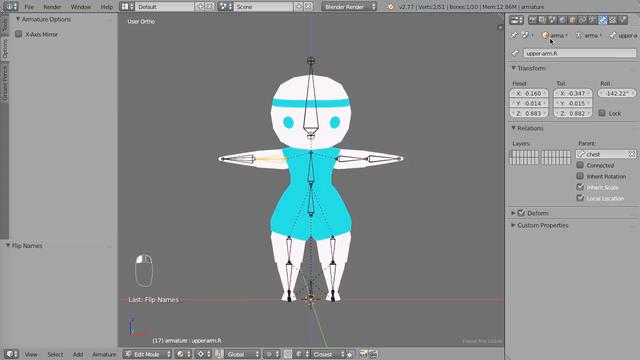Open the File menu

click(29, 7)
